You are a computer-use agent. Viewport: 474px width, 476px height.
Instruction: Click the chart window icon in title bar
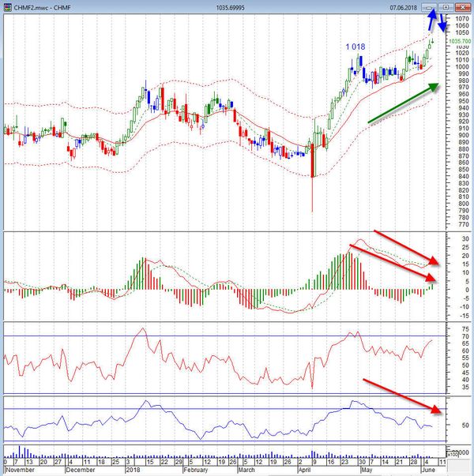point(8,7)
